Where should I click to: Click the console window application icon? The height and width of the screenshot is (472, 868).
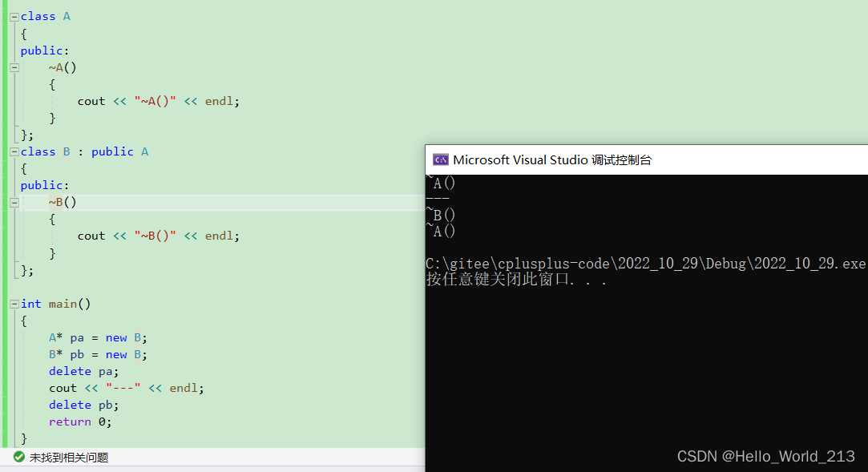(441, 160)
